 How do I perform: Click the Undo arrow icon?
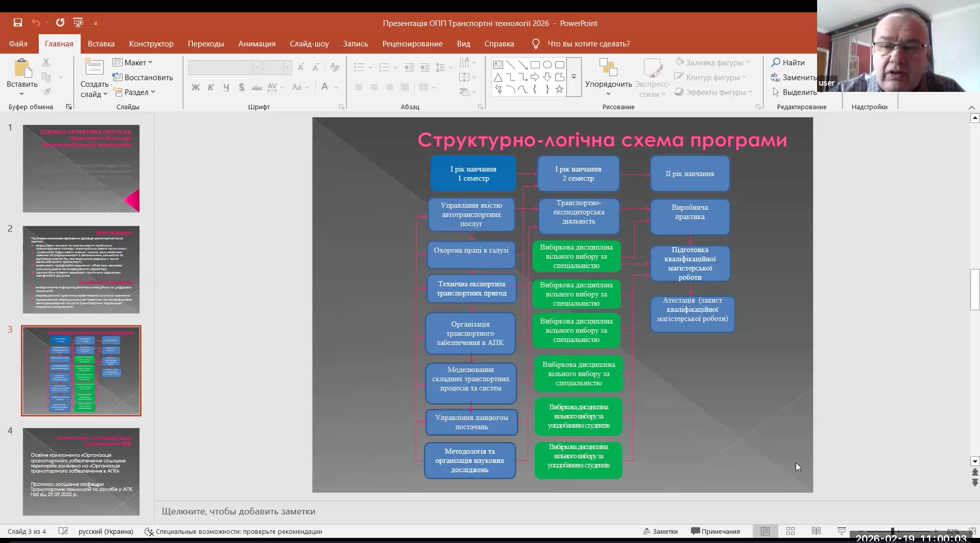36,22
